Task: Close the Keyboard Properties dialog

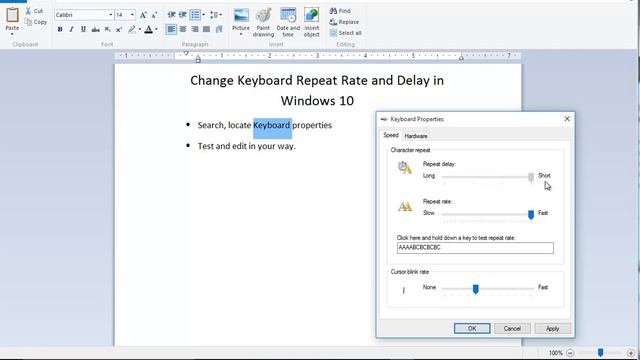Action: pos(567,119)
